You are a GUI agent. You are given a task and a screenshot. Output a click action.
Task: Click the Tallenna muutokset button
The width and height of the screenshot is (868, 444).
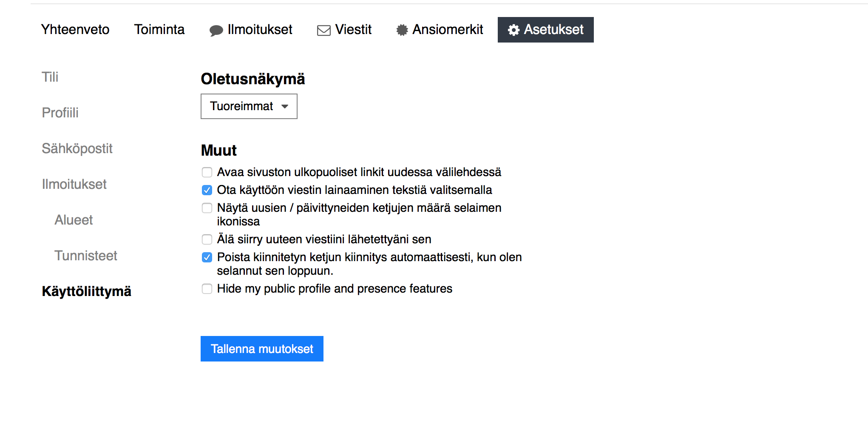click(x=262, y=349)
